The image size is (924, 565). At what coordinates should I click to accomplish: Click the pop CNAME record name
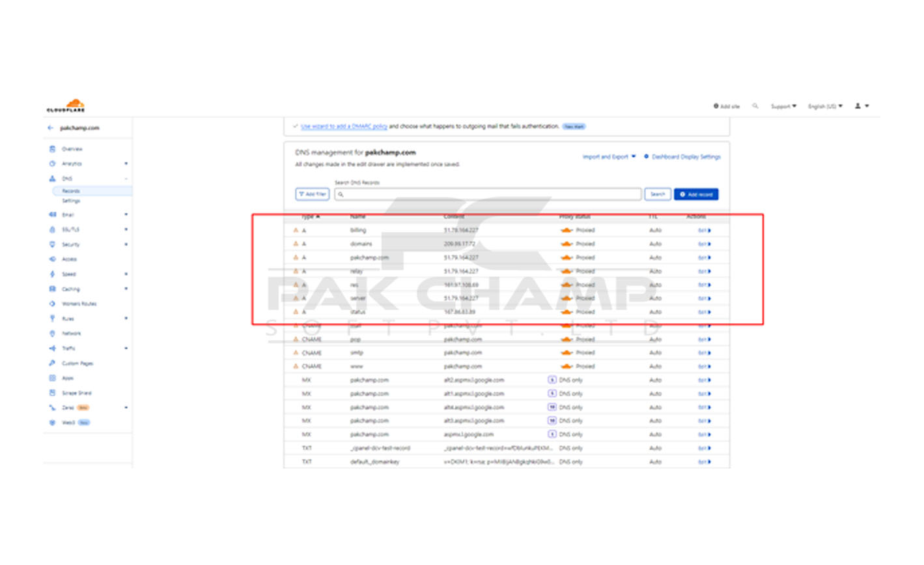[356, 339]
